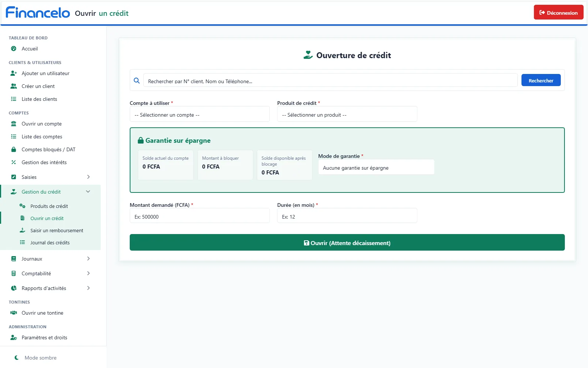Open the Compte à utiliser dropdown
The image size is (588, 368).
(x=200, y=114)
